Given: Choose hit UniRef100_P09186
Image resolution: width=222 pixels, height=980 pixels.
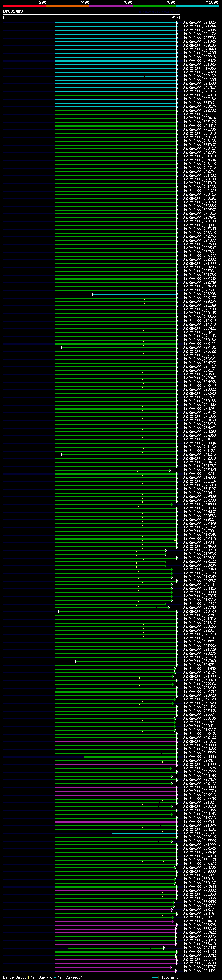Looking at the screenshot, I should [x=199, y=45].
